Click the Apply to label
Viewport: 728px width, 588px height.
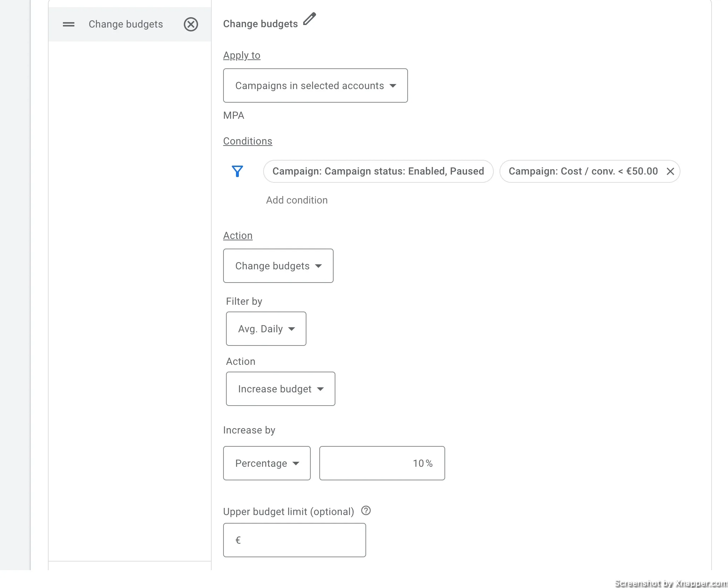tap(242, 55)
